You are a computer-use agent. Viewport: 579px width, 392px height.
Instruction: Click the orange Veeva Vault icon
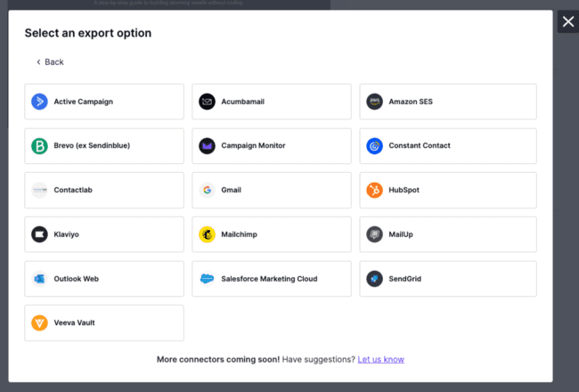pos(39,323)
